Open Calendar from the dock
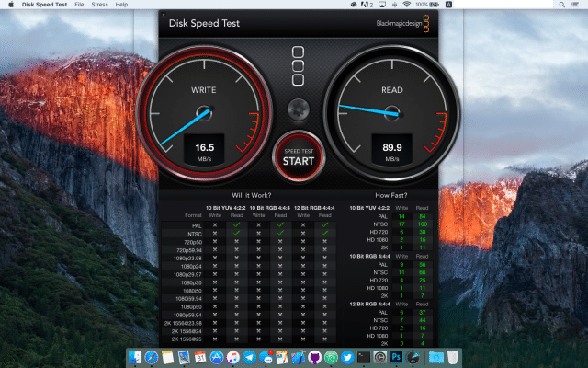Viewport: 588px width, 368px height. (x=200, y=357)
